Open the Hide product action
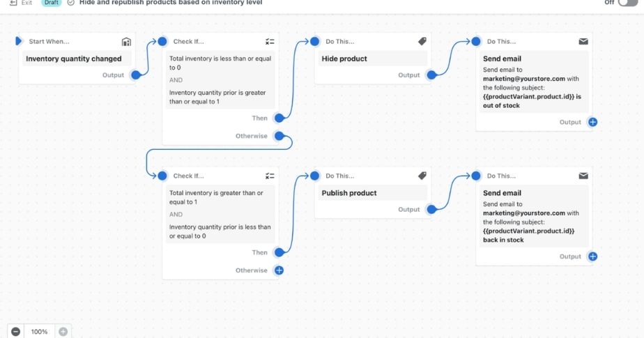The width and height of the screenshot is (644, 338). (x=344, y=59)
